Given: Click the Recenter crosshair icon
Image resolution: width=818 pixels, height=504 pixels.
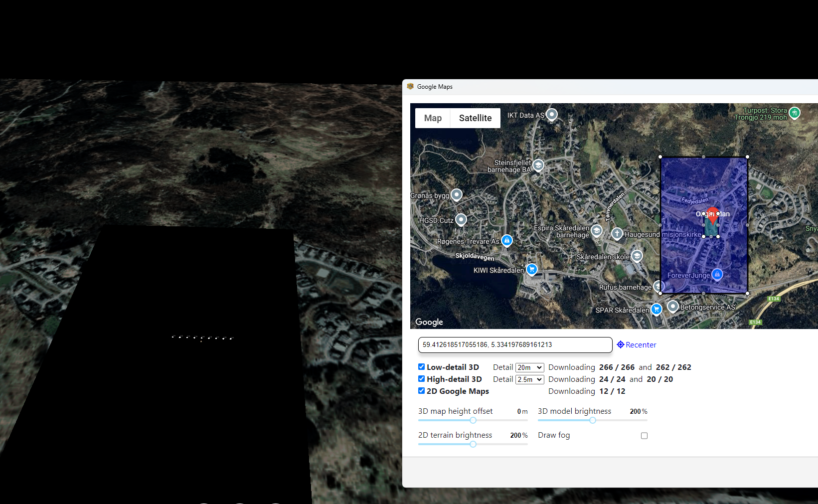Looking at the screenshot, I should pos(621,344).
